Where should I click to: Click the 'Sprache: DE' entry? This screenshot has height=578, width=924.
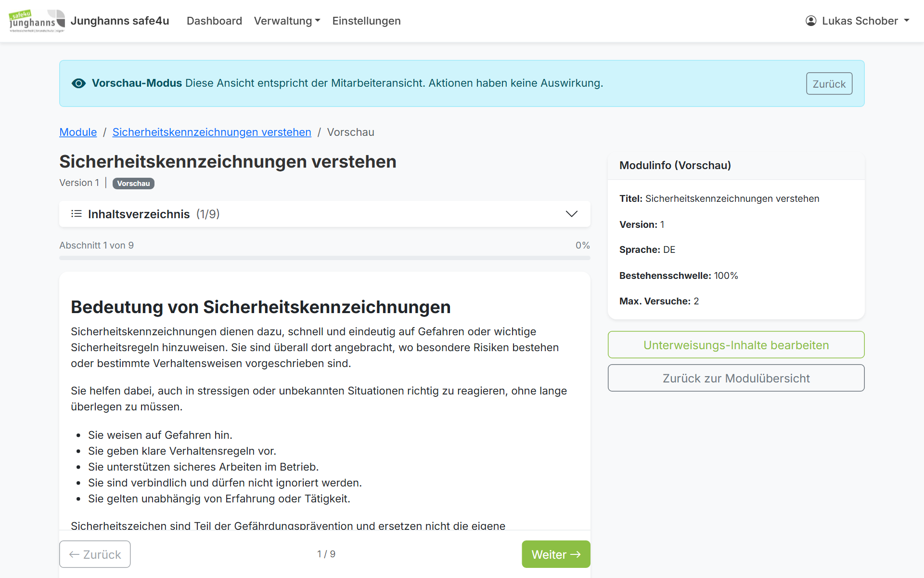tap(647, 250)
